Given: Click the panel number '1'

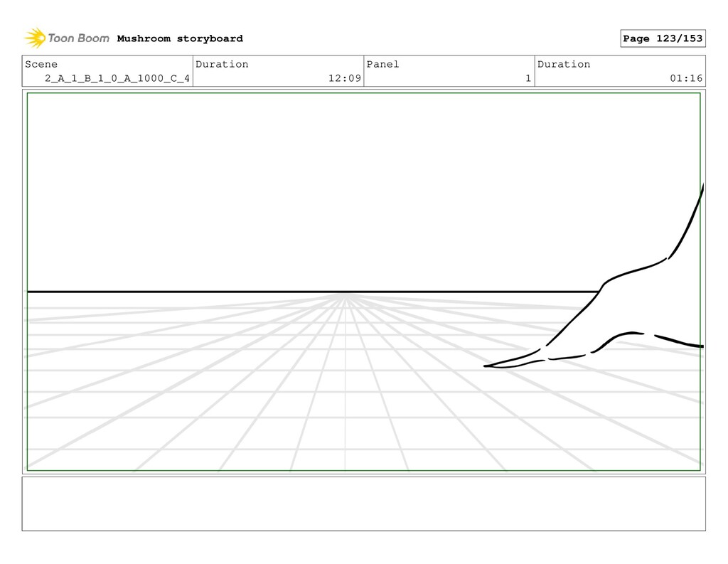Looking at the screenshot, I should pos(528,78).
